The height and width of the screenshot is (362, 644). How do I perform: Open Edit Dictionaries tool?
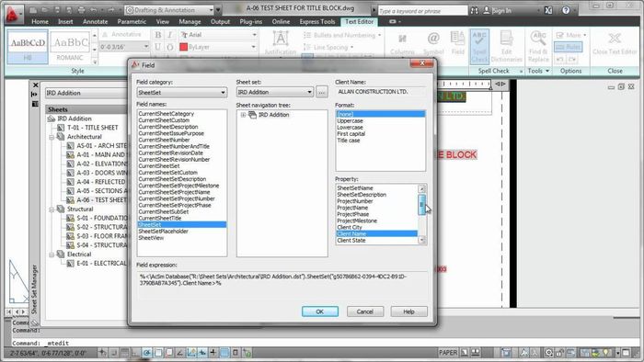(x=506, y=46)
